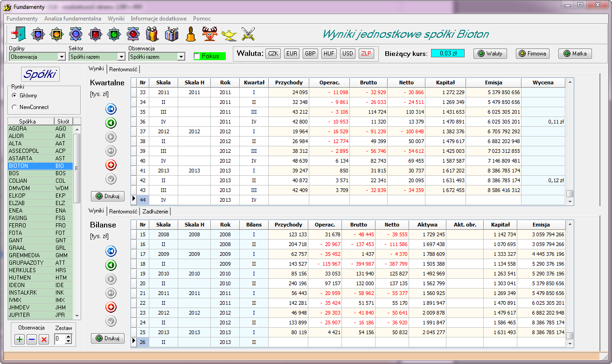Open the Analiza fundamentalna menu
This screenshot has height=364, width=612.
(x=73, y=19)
